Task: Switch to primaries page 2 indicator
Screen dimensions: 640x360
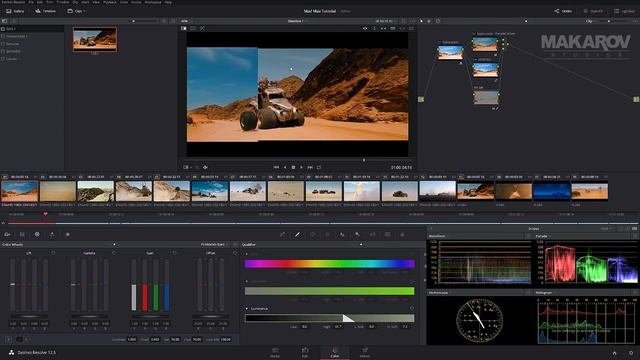Action: [27, 339]
